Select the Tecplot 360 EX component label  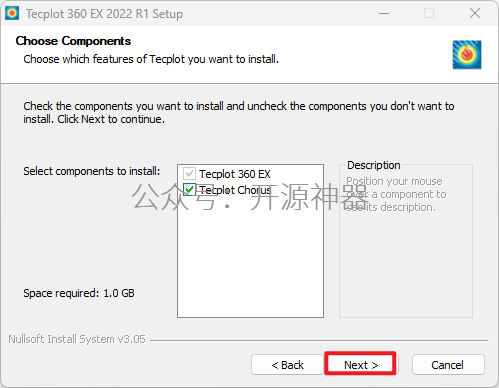pyautogui.click(x=235, y=174)
